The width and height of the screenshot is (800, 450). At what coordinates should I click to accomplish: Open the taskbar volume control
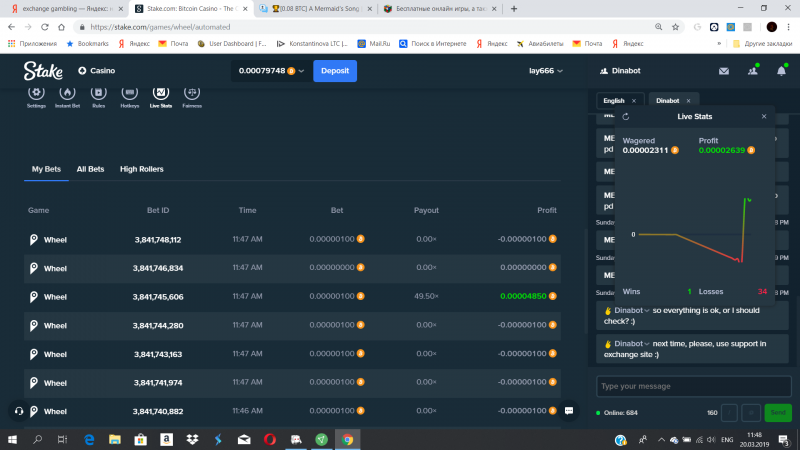711,440
